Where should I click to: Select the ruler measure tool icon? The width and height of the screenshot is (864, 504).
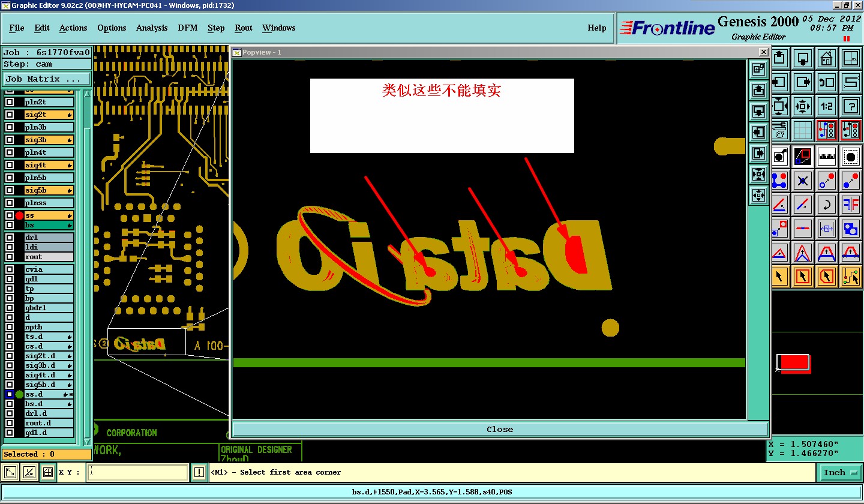click(826, 157)
